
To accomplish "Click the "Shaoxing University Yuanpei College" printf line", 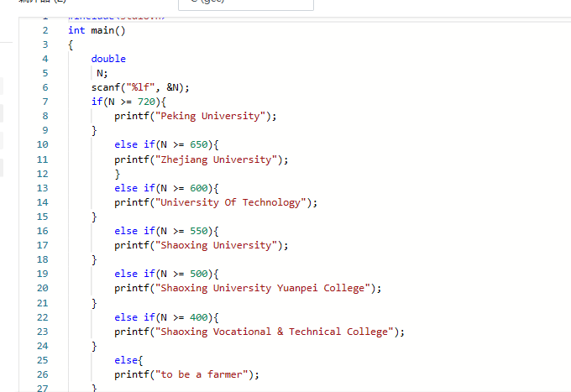I will (x=248, y=289).
